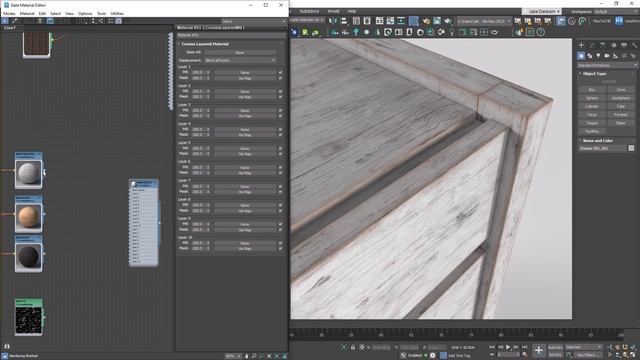
Task: Click Layer 2 Mask No Map button
Action: 244,97
